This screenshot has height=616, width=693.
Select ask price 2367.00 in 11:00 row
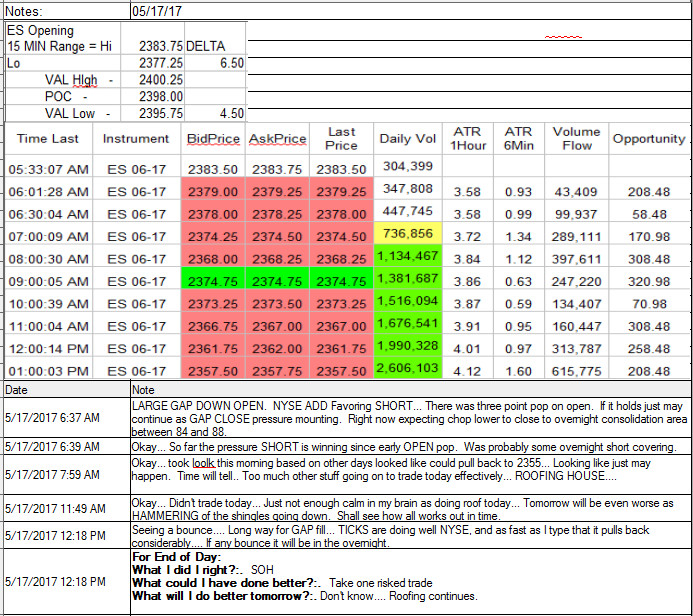point(278,323)
